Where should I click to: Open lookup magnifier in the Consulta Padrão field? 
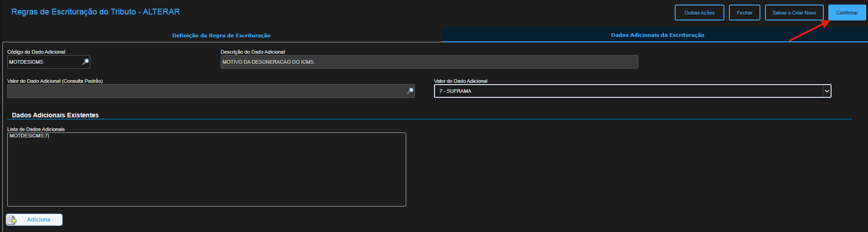410,91
